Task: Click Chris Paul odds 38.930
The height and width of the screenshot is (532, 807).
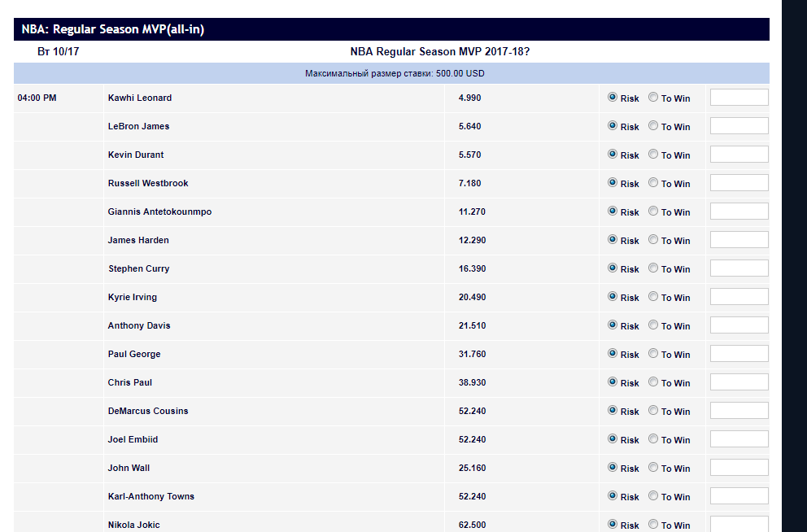Action: (472, 382)
